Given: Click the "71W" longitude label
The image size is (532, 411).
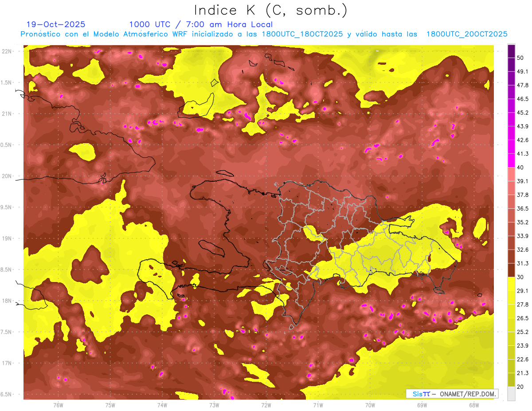Looking at the screenshot, I should click(318, 405).
